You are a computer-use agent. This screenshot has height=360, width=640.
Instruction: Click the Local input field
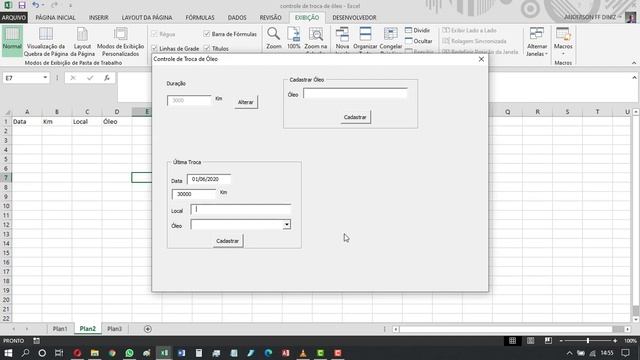pyautogui.click(x=240, y=210)
